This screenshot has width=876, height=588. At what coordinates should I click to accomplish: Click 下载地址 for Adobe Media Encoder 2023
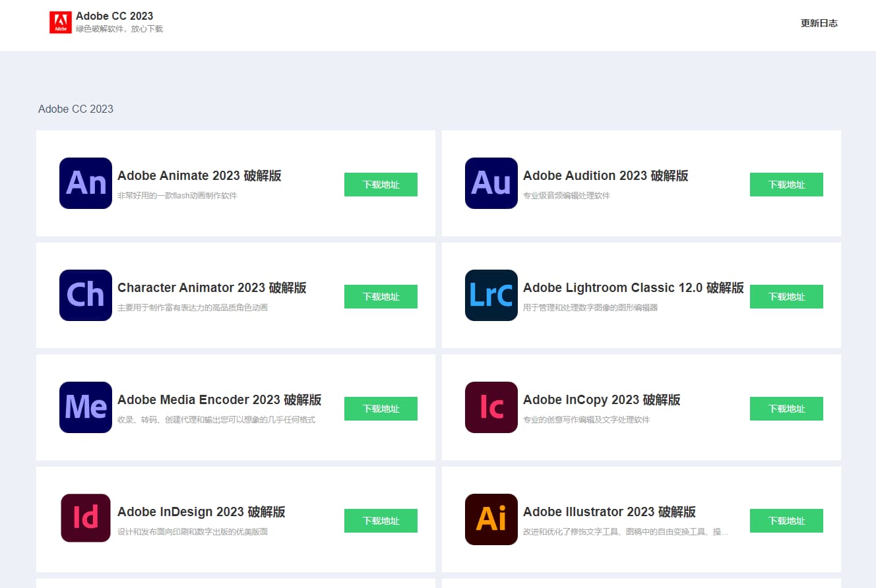click(381, 409)
